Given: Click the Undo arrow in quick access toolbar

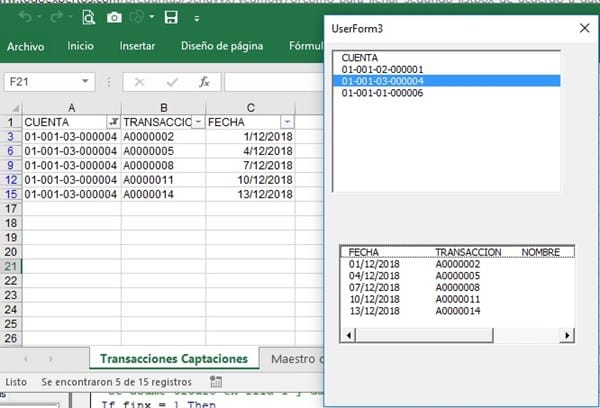Looking at the screenshot, I should (24, 17).
